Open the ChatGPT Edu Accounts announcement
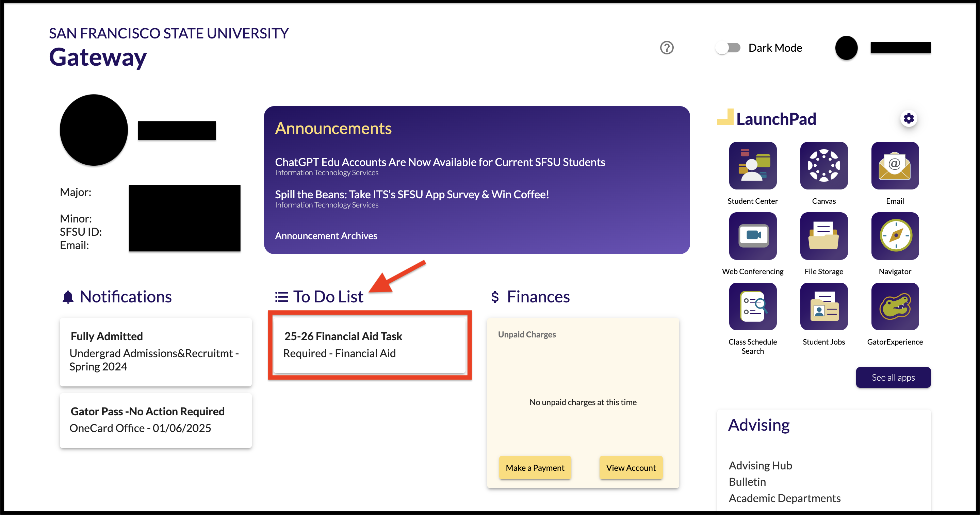 click(x=440, y=162)
